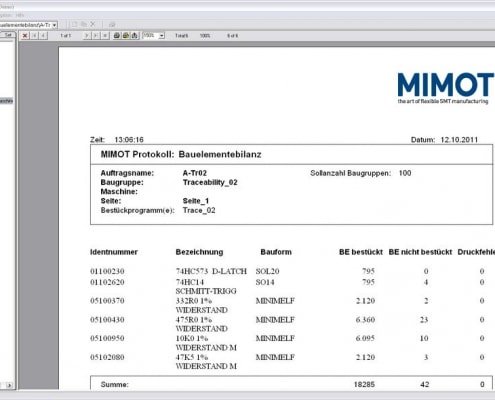Click the not-placed value 23
495x400 pixels.
point(424,320)
